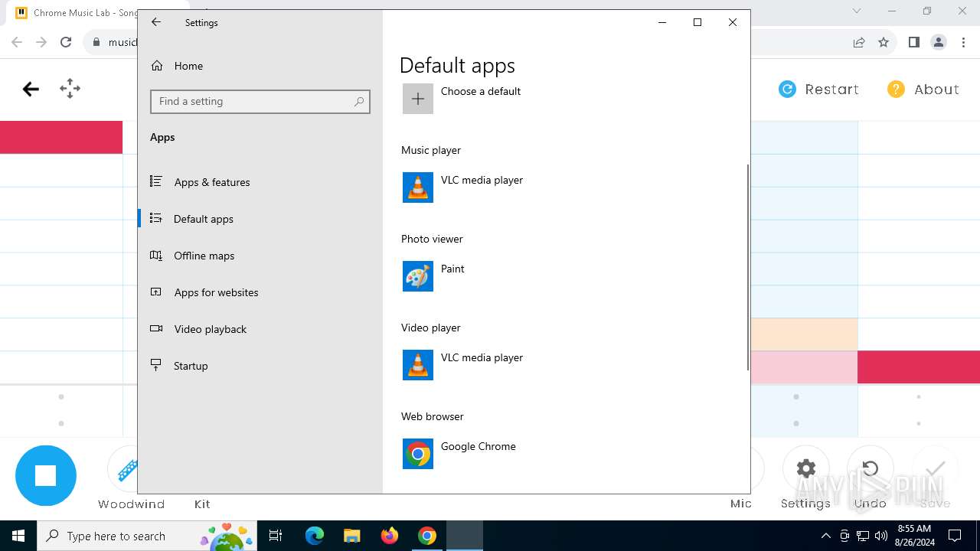This screenshot has width=980, height=551.
Task: Click the Chrome taskbar icon
Action: click(x=427, y=536)
